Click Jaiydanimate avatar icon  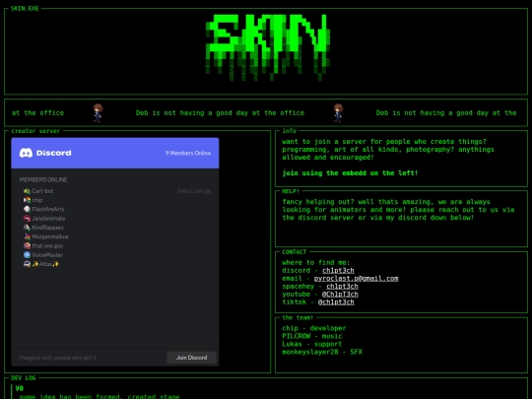(x=27, y=219)
